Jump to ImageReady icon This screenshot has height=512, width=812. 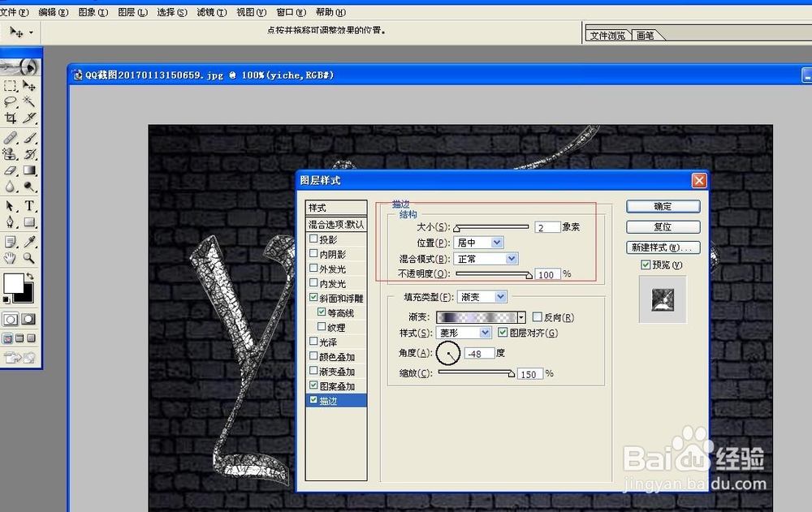(19, 357)
